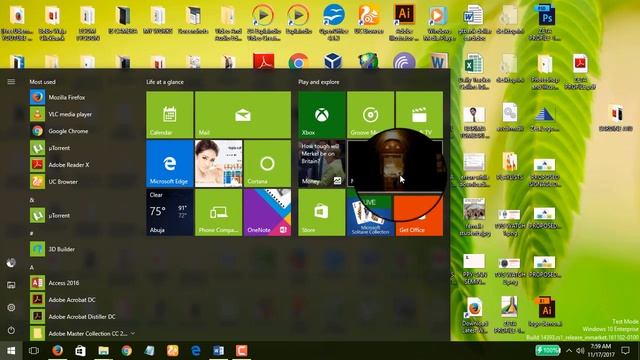Open Edge browser on taskbar
640x360 pixels.
point(196,351)
